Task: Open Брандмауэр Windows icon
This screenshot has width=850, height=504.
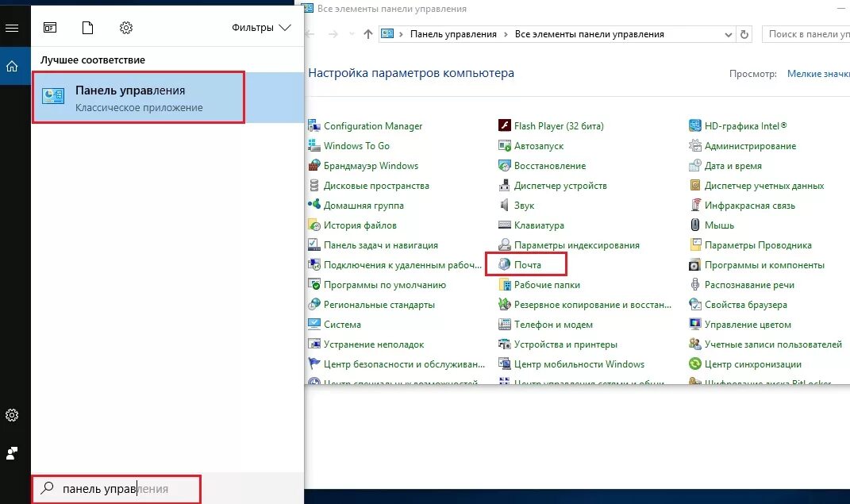Action: 313,165
